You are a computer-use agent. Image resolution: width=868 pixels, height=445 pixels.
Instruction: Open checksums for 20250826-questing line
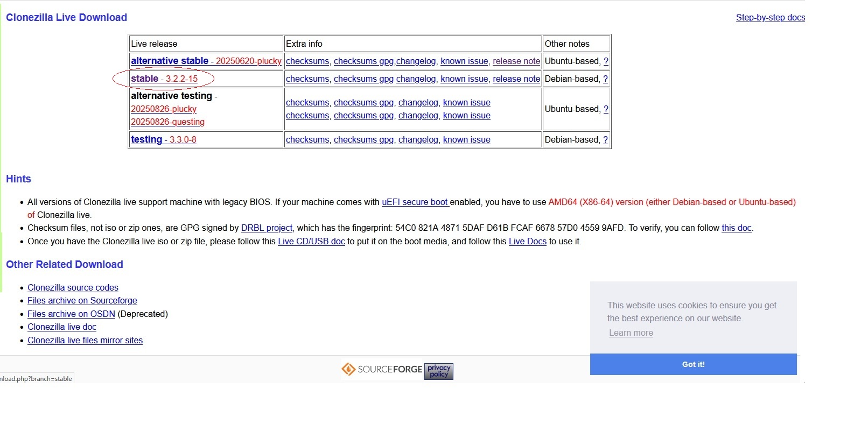(307, 116)
